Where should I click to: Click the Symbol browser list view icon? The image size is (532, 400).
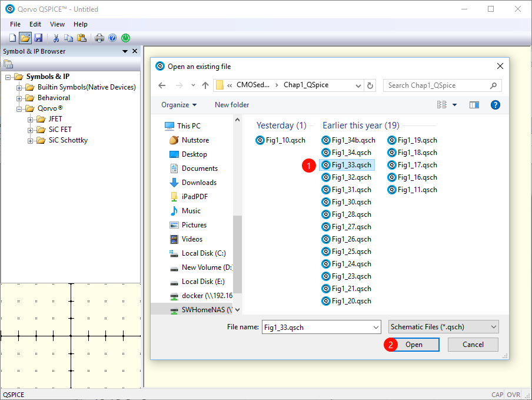coord(8,64)
